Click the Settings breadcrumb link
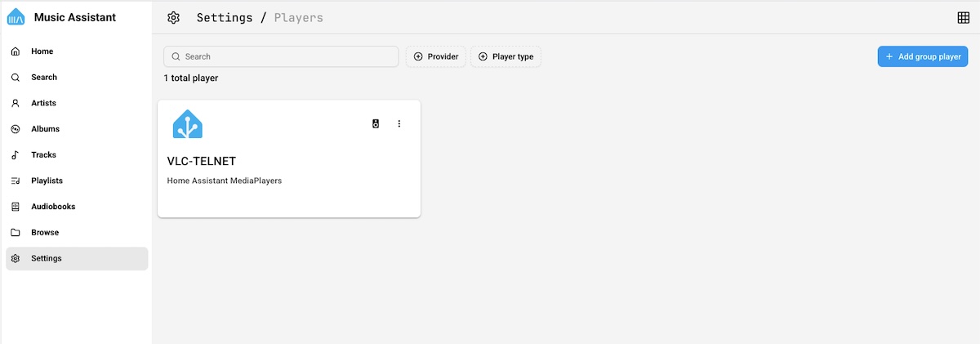This screenshot has width=980, height=344. (x=225, y=18)
